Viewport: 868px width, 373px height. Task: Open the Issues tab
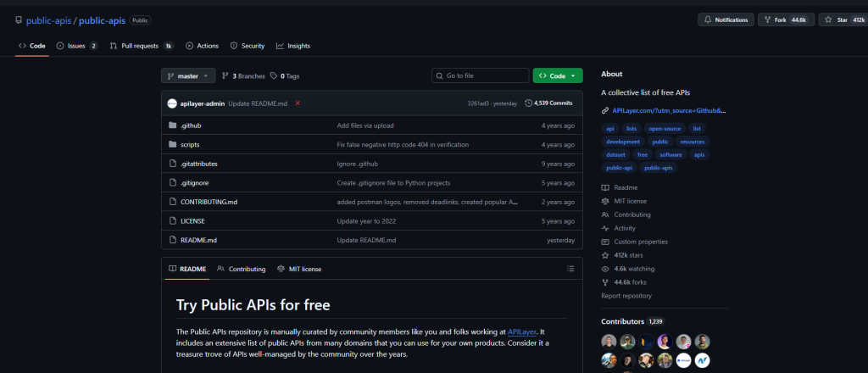77,46
